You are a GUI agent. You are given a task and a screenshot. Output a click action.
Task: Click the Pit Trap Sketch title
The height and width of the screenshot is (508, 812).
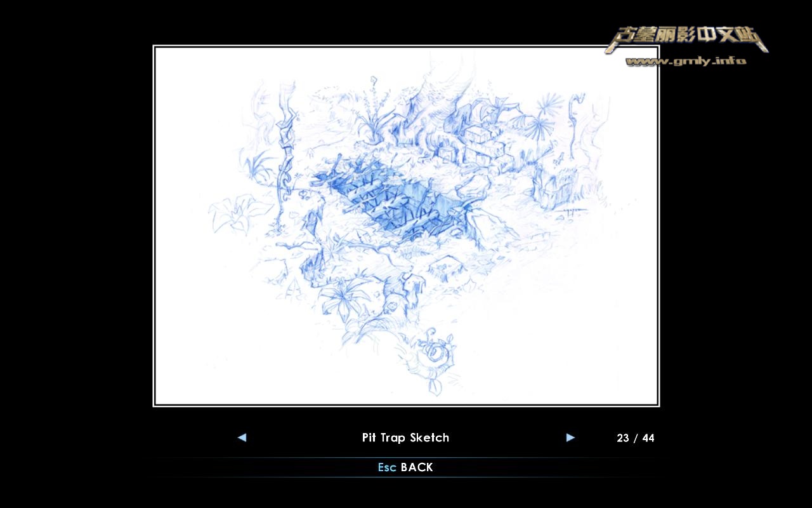coord(405,438)
